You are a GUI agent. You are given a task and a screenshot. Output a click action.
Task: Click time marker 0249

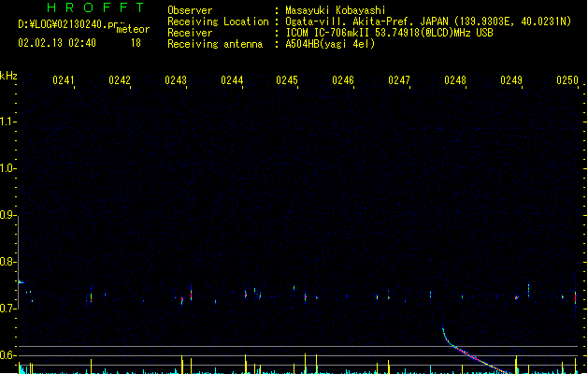coord(511,80)
